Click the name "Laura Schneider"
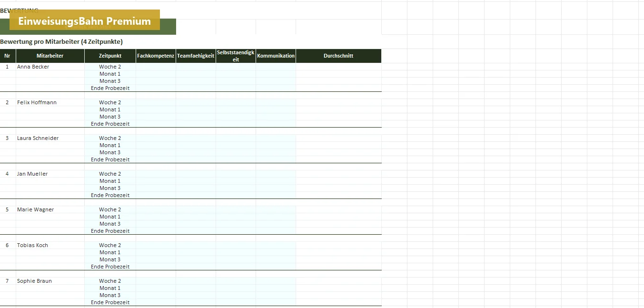The height and width of the screenshot is (308, 644). [x=38, y=138]
